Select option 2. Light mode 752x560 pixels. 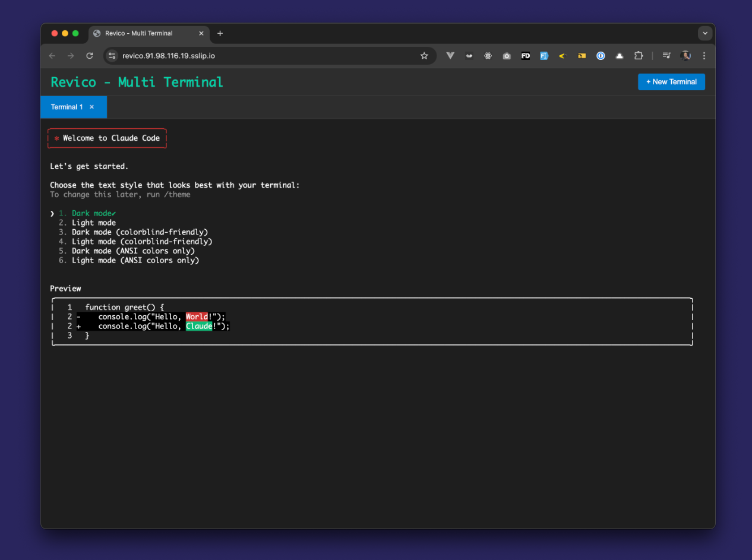[x=87, y=223]
